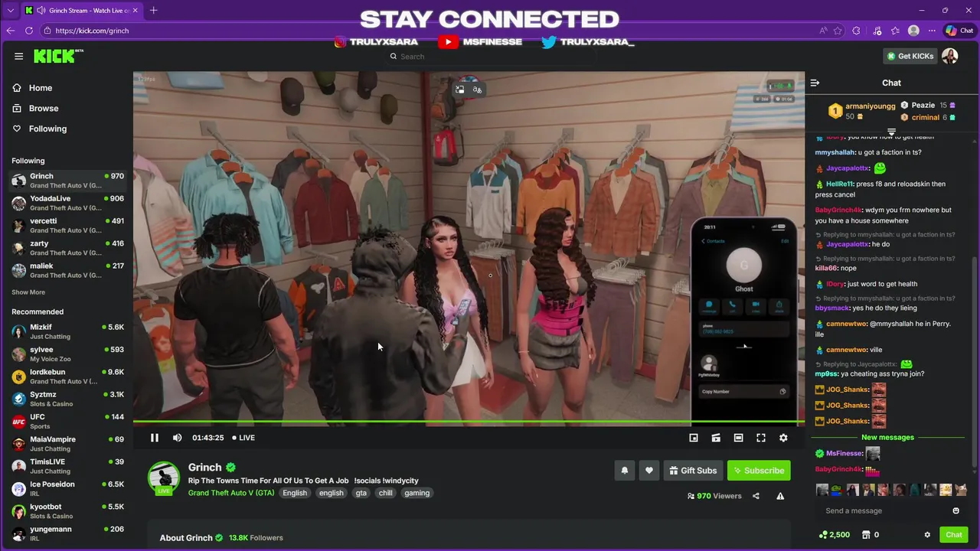Image resolution: width=980 pixels, height=551 pixels.
Task: Collapse the chat panel
Action: pos(815,83)
